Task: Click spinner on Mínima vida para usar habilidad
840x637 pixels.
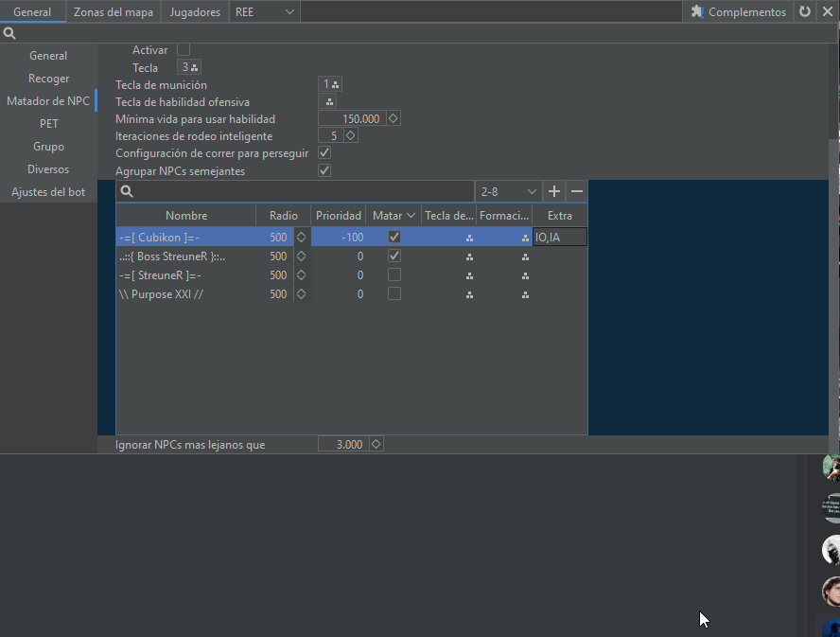Action: pos(394,119)
